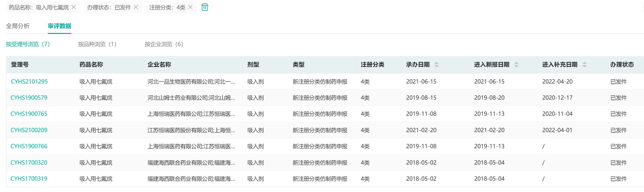Click the CYHS1900766 link
Screen dimensions: 644x192
point(29,146)
